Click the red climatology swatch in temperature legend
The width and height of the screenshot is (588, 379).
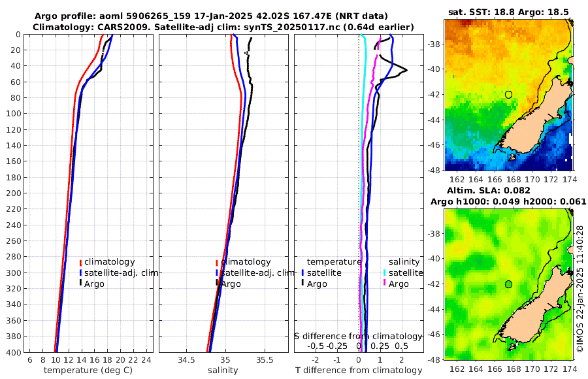pyautogui.click(x=80, y=263)
